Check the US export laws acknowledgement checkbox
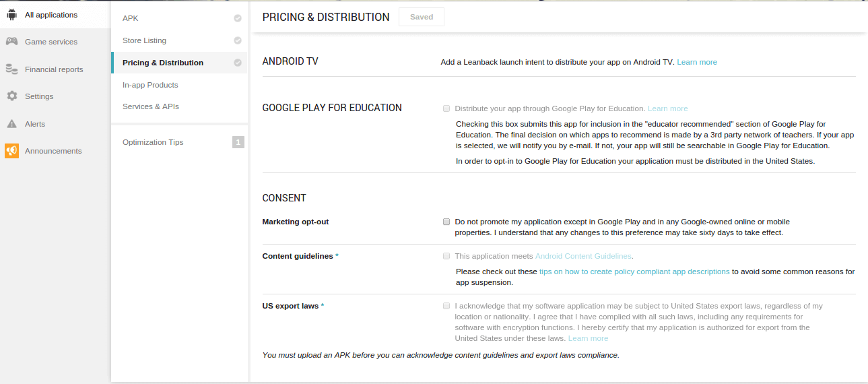This screenshot has height=384, width=868. pyautogui.click(x=446, y=306)
